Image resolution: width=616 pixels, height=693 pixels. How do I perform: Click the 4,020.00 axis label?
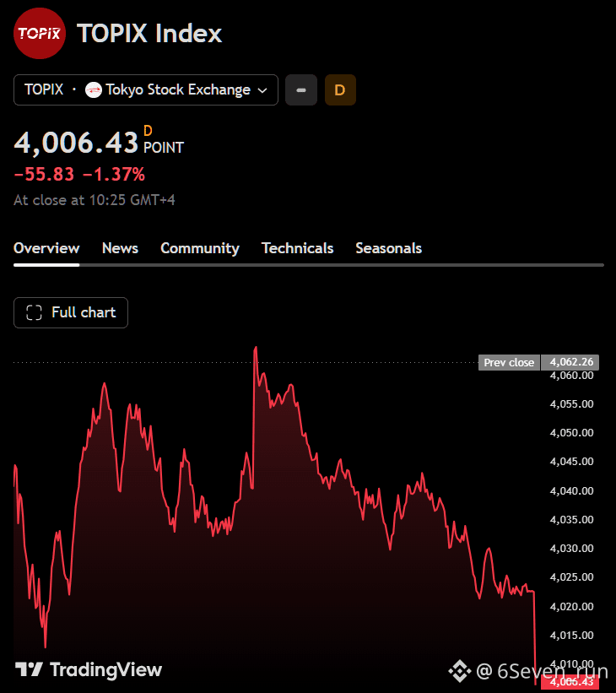click(571, 606)
